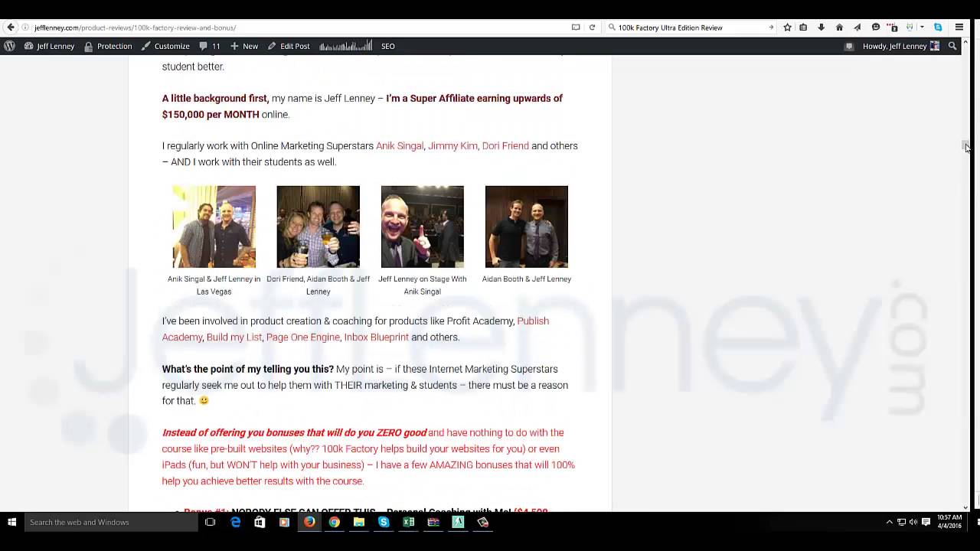Toggle reader view icon in address bar
980x551 pixels.
(576, 28)
